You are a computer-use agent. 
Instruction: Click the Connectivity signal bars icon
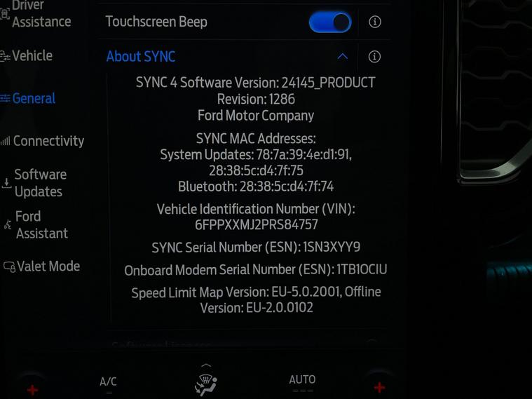(6, 141)
